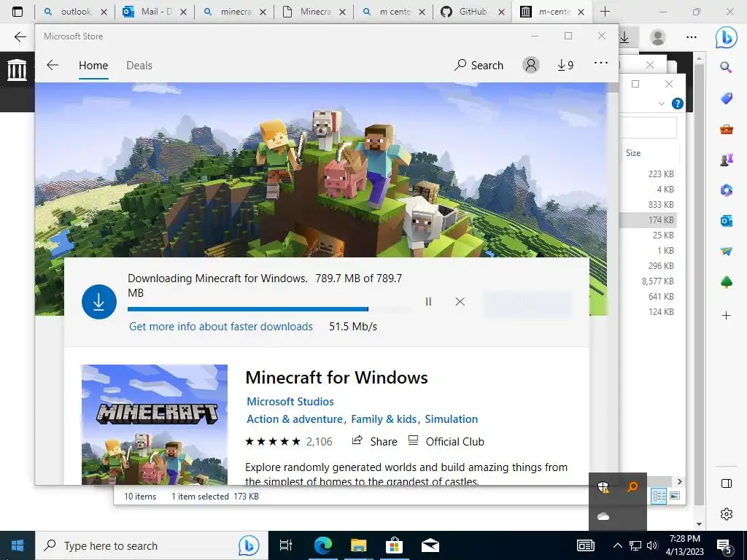Open Edge sidebar Games icon
Image resolution: width=747 pixels, height=560 pixels.
coord(726,160)
